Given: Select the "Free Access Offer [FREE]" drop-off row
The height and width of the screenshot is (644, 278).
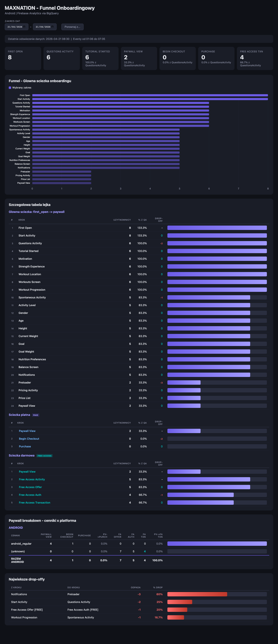Looking at the screenshot, I should point(139,610).
